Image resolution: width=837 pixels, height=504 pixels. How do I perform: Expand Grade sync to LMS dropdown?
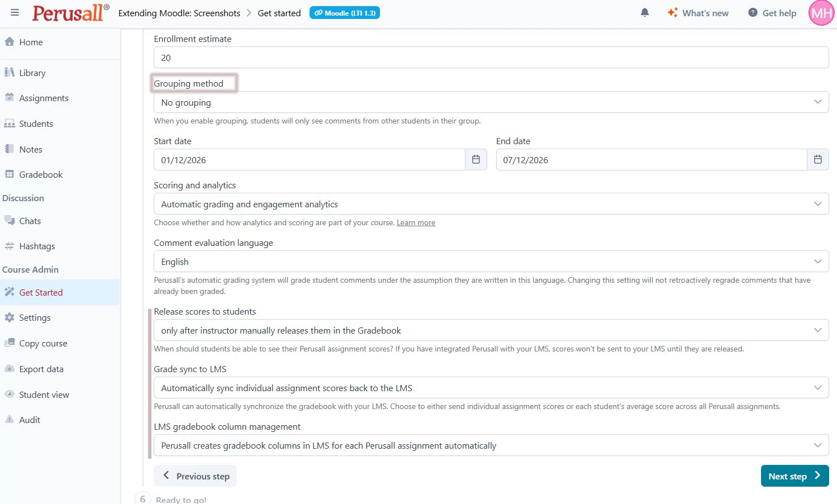pyautogui.click(x=491, y=388)
